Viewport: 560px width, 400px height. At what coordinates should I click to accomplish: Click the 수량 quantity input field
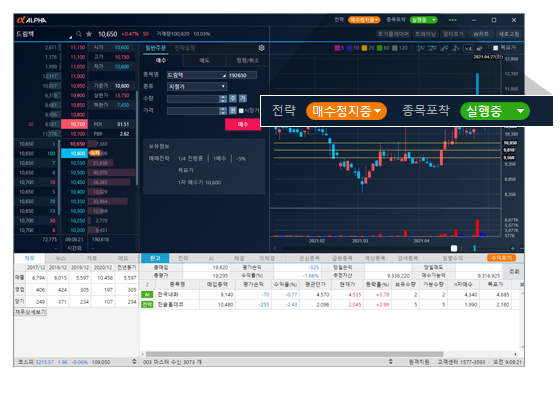coord(193,99)
